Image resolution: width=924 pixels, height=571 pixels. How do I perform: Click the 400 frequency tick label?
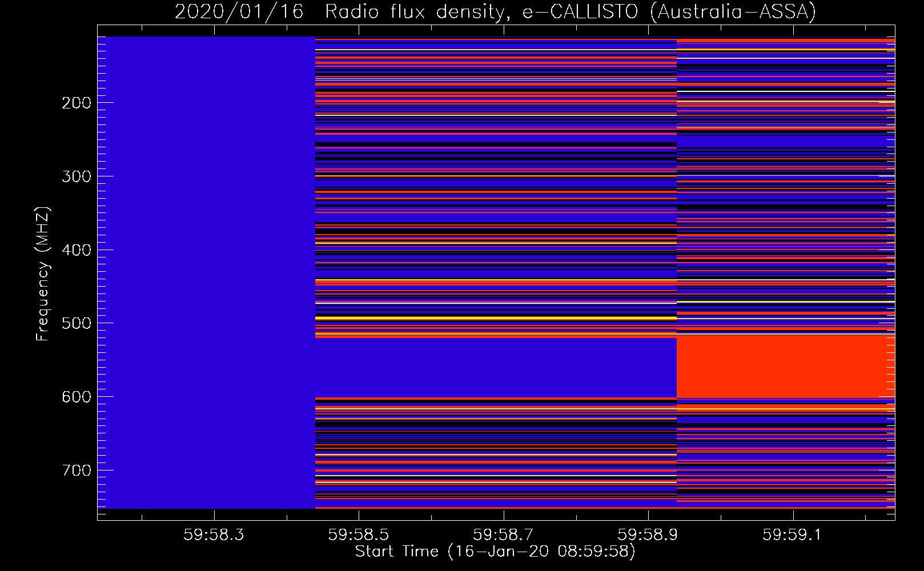coord(77,250)
